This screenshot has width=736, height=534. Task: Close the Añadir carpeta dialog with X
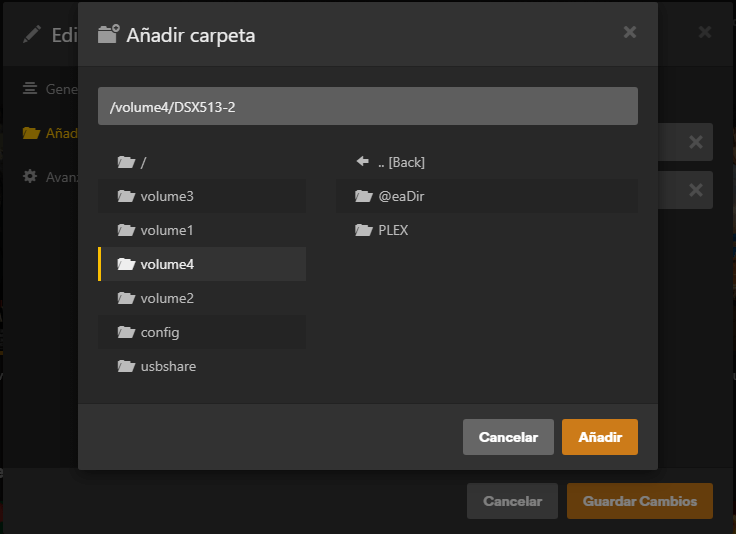coord(629,32)
